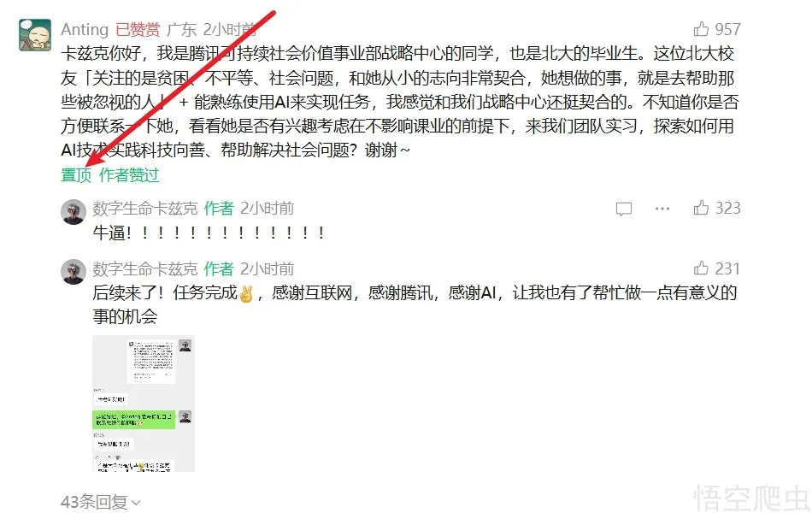Click the green 置顶 pinned tag

point(76,175)
